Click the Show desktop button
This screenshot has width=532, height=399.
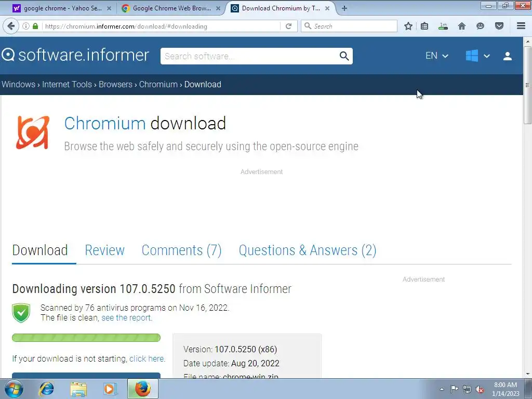528,389
